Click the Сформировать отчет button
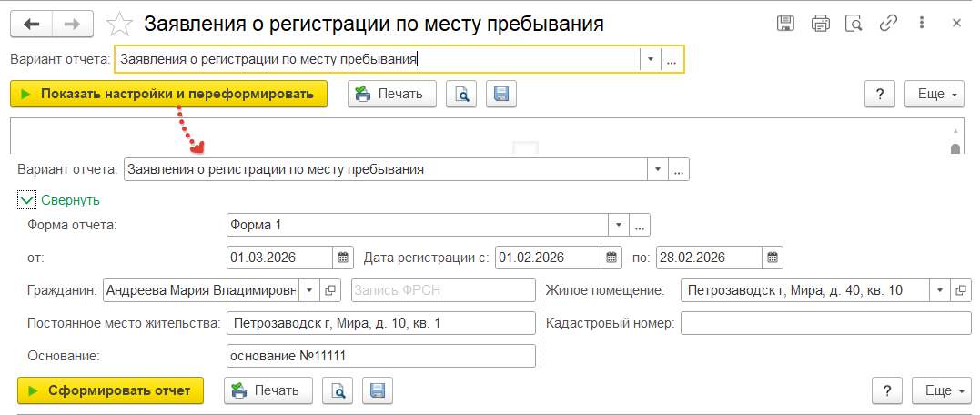 pyautogui.click(x=110, y=390)
